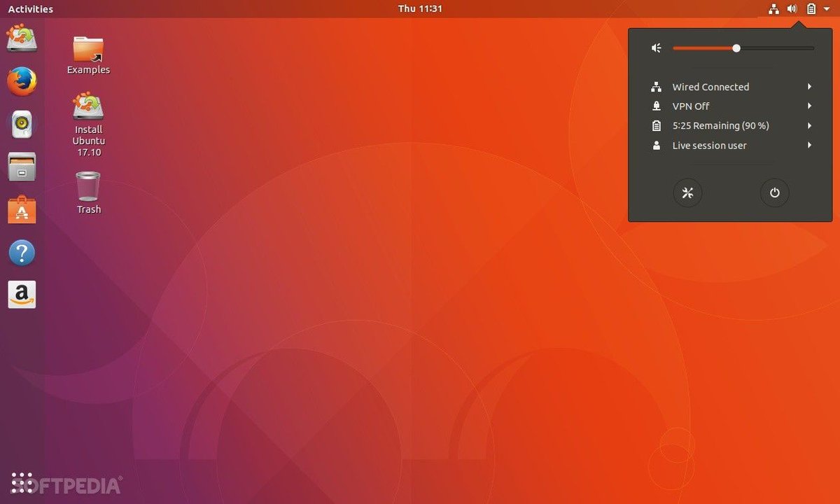Click the battery icon in top bar
This screenshot has width=840, height=504.
click(x=811, y=9)
